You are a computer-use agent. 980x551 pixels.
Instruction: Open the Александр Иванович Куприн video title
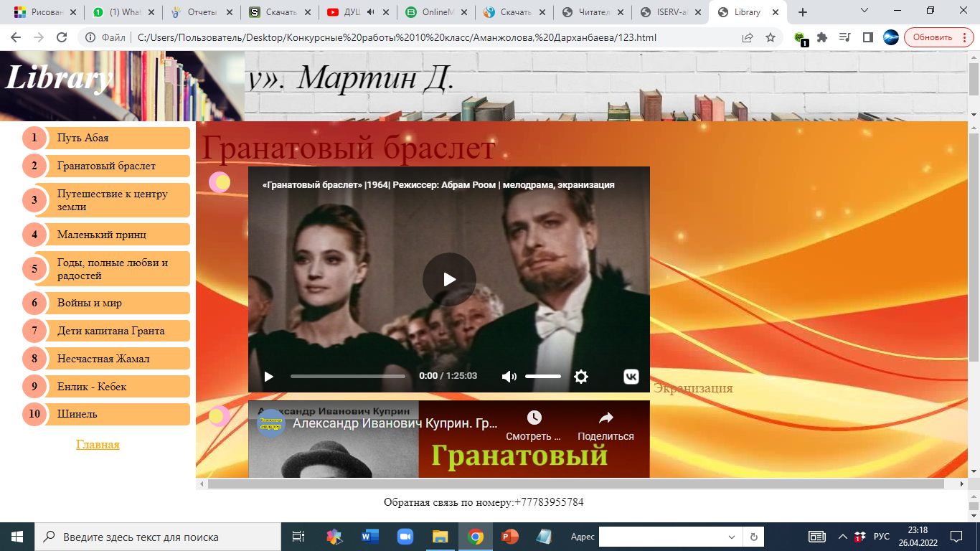[395, 423]
